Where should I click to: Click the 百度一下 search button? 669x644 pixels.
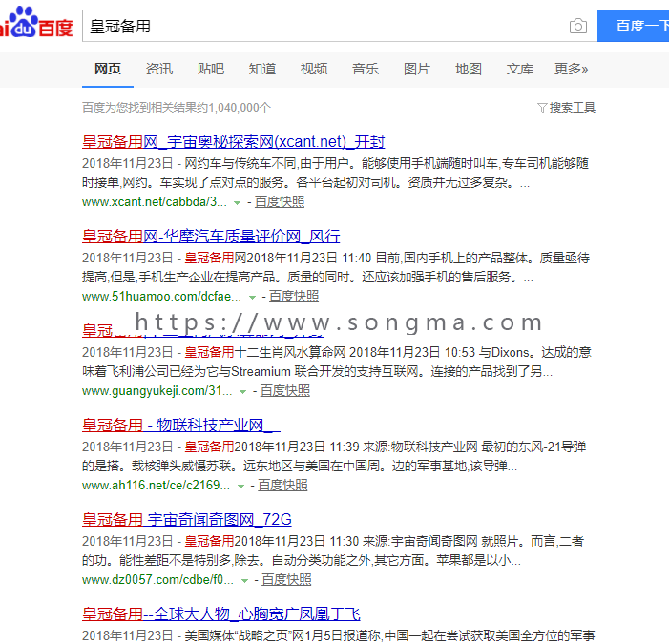(633, 26)
